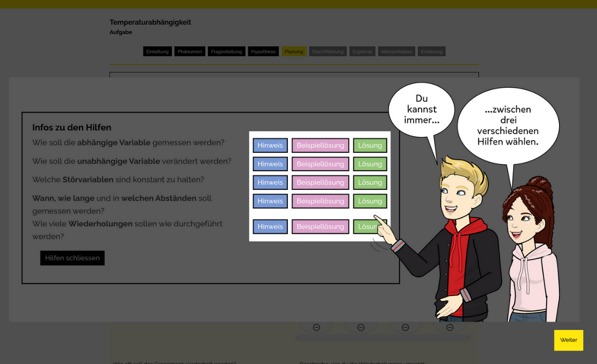Click the first minus icon from the left

pos(317,328)
